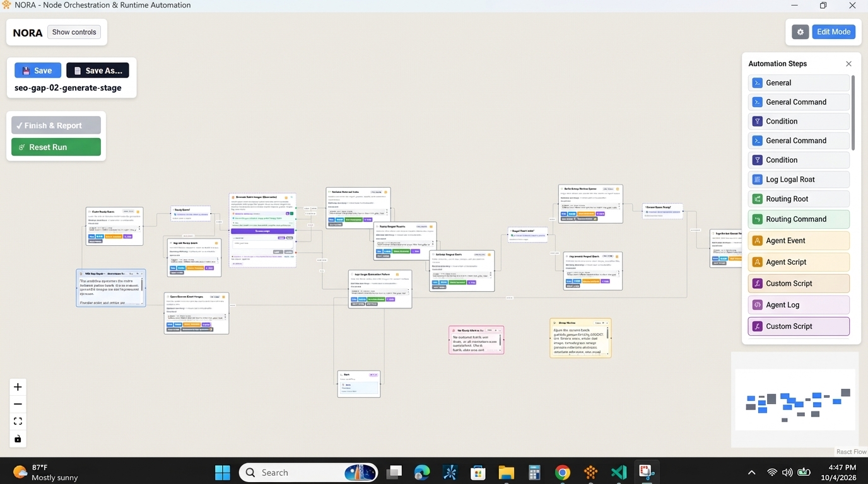Viewport: 868px width, 484px height.
Task: Add the Custom Script step below Agent Log
Action: (799, 326)
